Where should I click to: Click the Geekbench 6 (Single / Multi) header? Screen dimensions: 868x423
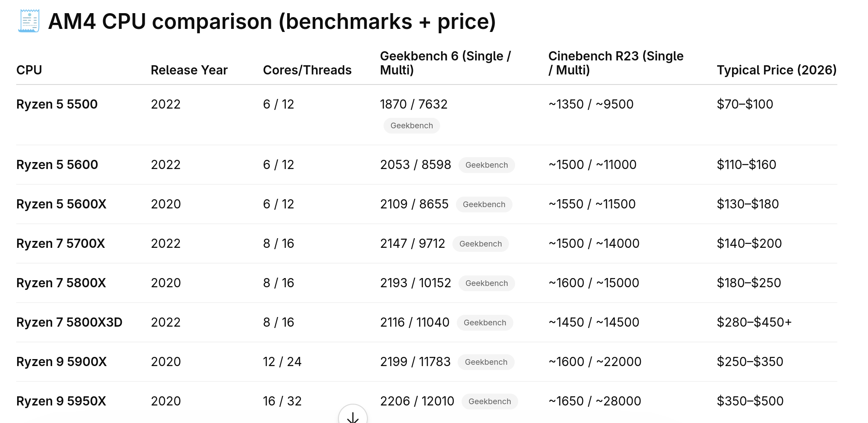445,63
